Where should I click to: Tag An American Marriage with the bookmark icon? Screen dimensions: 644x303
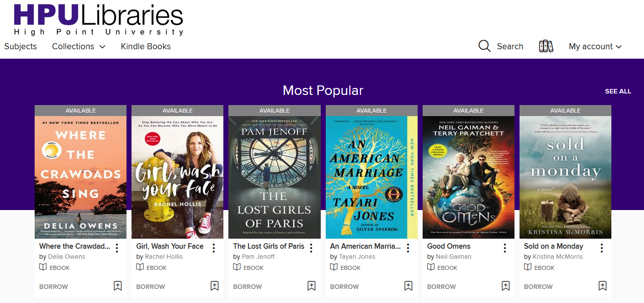408,285
